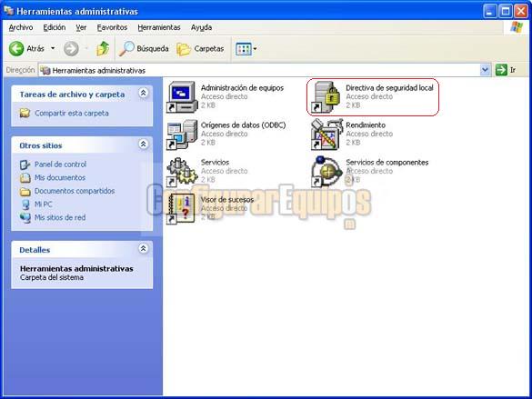Toggle the Carpetas folder pane button
The height and width of the screenshot is (399, 532).
point(200,49)
